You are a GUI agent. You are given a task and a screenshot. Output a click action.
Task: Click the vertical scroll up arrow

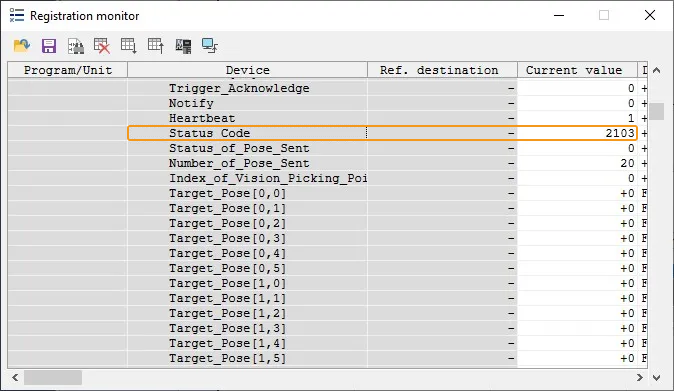(x=656, y=70)
